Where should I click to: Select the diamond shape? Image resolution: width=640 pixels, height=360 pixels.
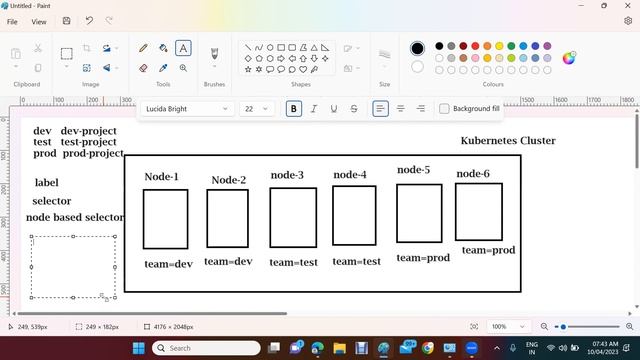click(248, 58)
